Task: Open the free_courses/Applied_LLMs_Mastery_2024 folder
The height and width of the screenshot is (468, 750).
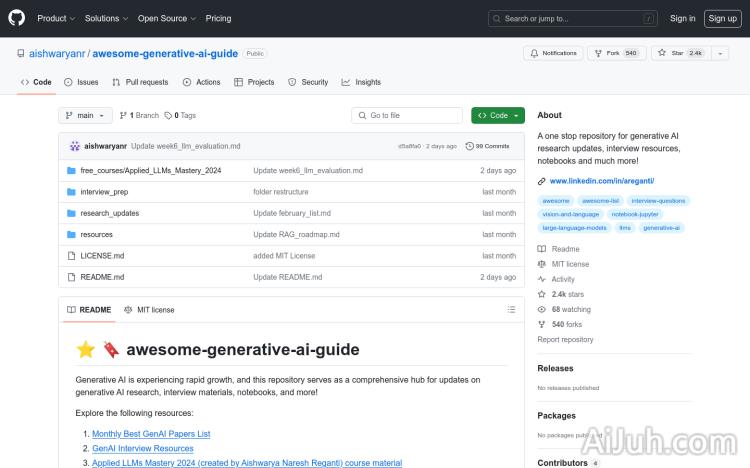Action: tap(151, 170)
